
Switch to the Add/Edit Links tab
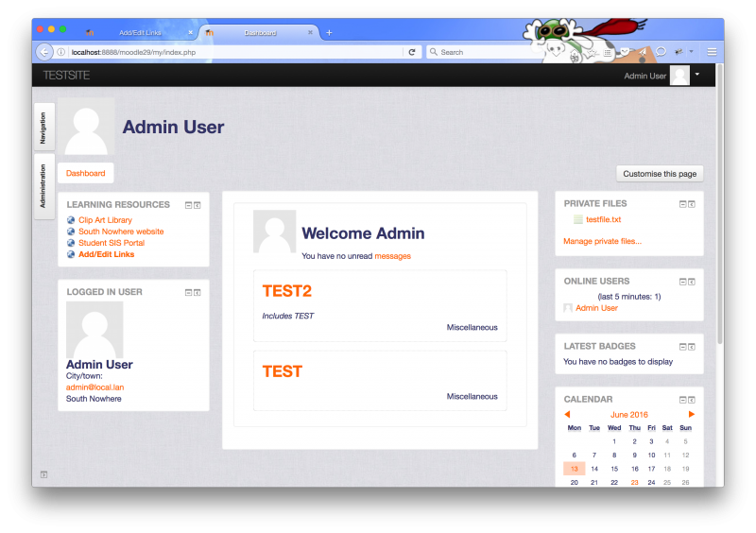pos(140,33)
